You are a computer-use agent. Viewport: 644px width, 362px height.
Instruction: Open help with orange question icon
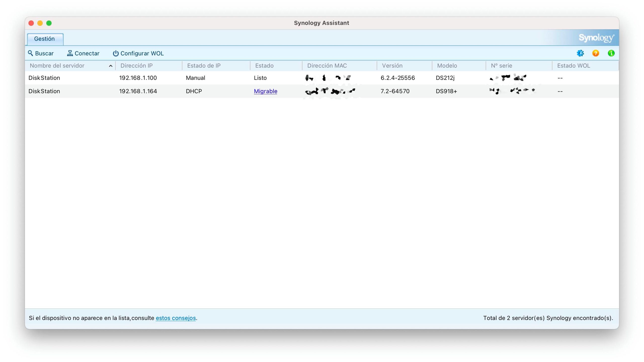(595, 53)
